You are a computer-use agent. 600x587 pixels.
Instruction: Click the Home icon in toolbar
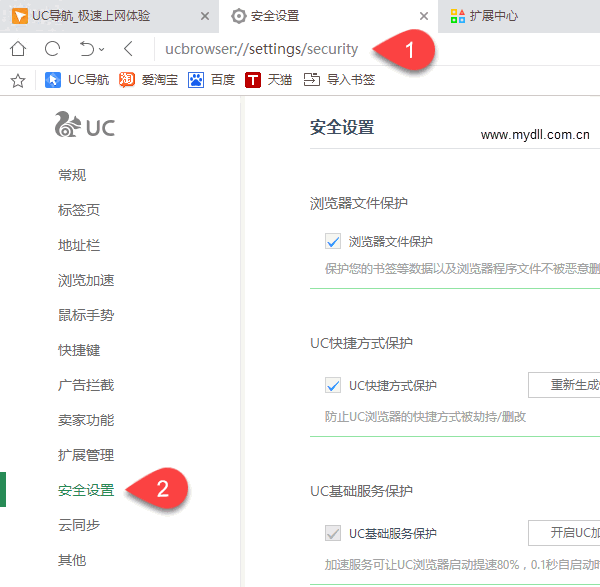point(18,49)
